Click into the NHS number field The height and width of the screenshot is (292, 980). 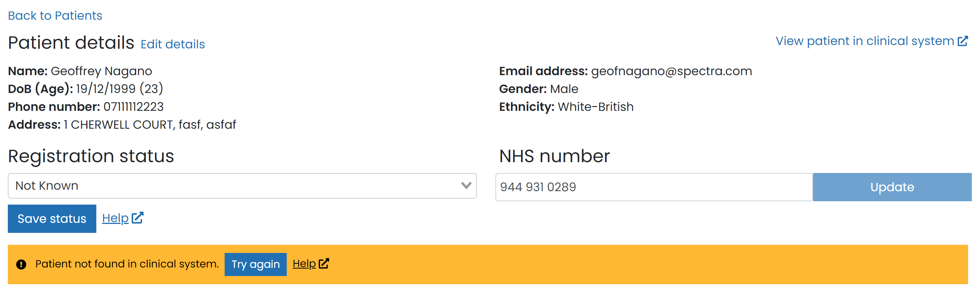point(653,187)
